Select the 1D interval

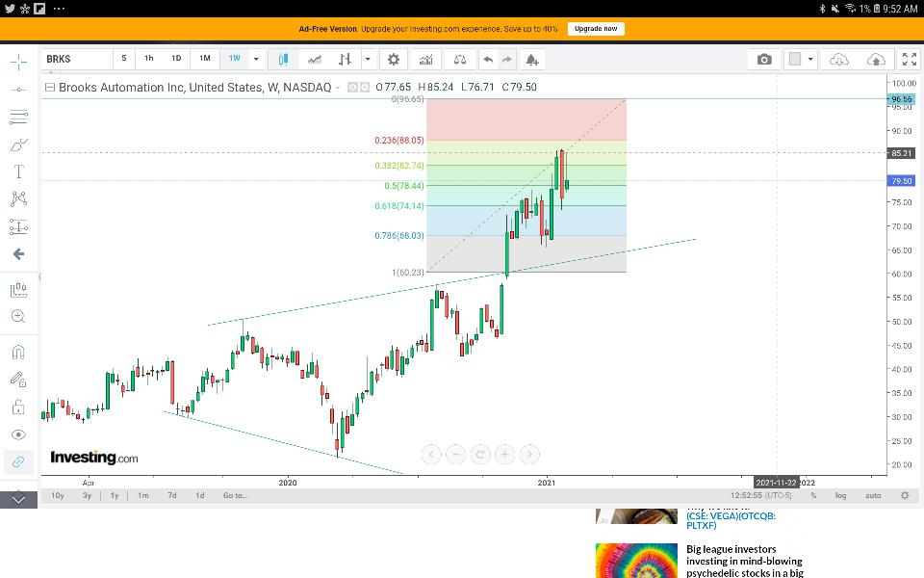176,59
